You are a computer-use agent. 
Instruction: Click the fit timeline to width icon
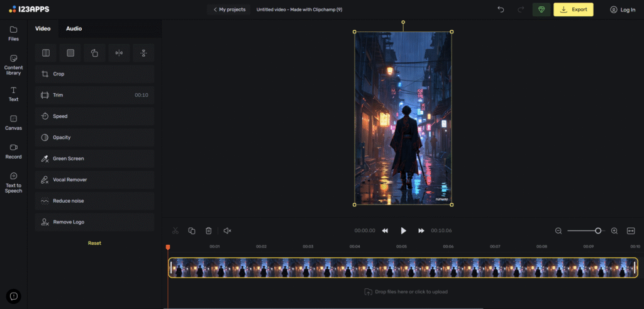pos(631,231)
